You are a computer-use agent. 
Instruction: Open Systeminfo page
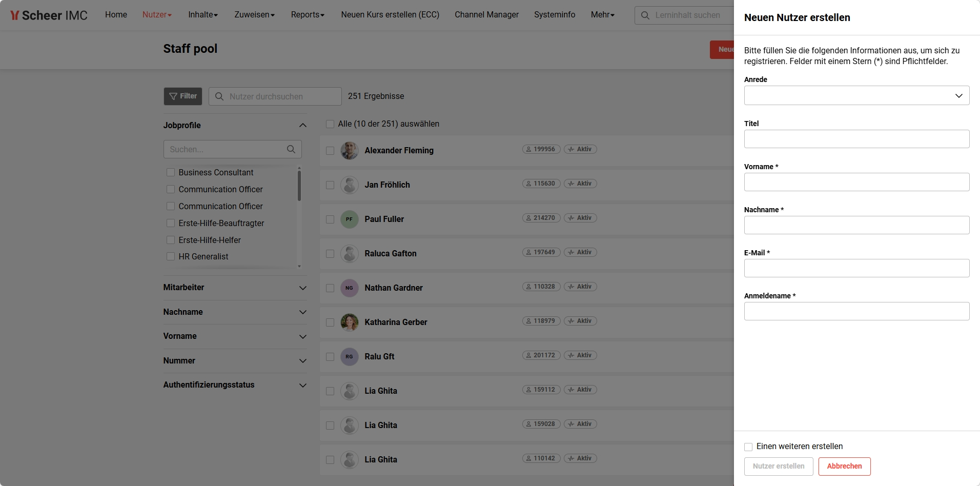[x=555, y=15]
